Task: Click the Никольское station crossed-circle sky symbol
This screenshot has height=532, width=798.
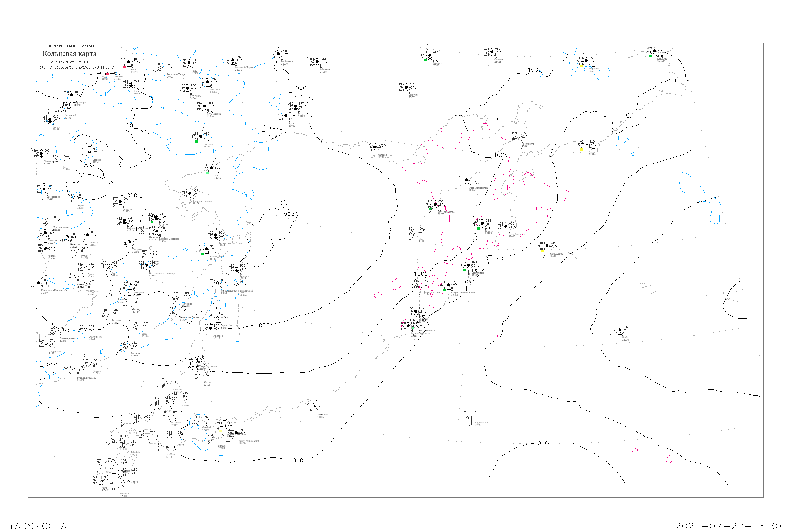Action: click(547, 246)
